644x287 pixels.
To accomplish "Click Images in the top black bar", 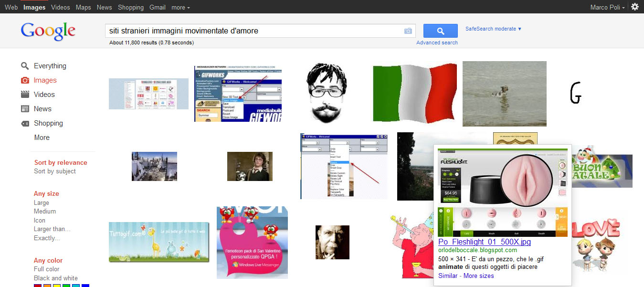I will point(34,7).
